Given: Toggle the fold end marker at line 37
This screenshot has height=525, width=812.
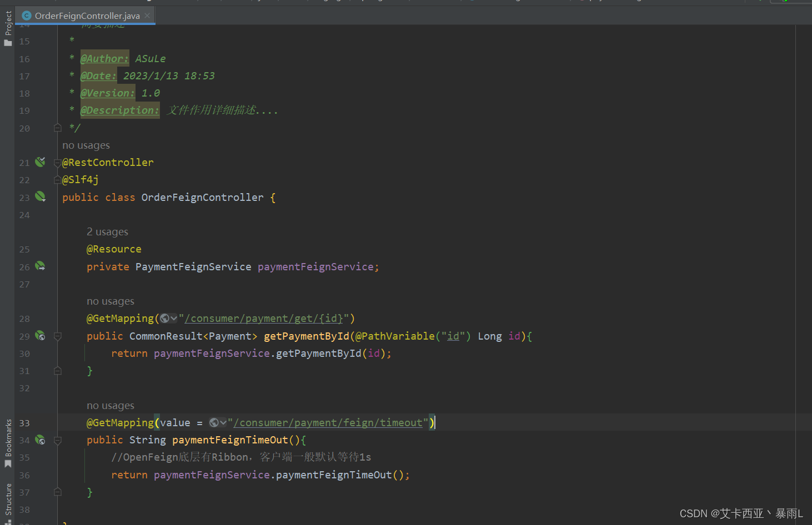Looking at the screenshot, I should tap(58, 492).
